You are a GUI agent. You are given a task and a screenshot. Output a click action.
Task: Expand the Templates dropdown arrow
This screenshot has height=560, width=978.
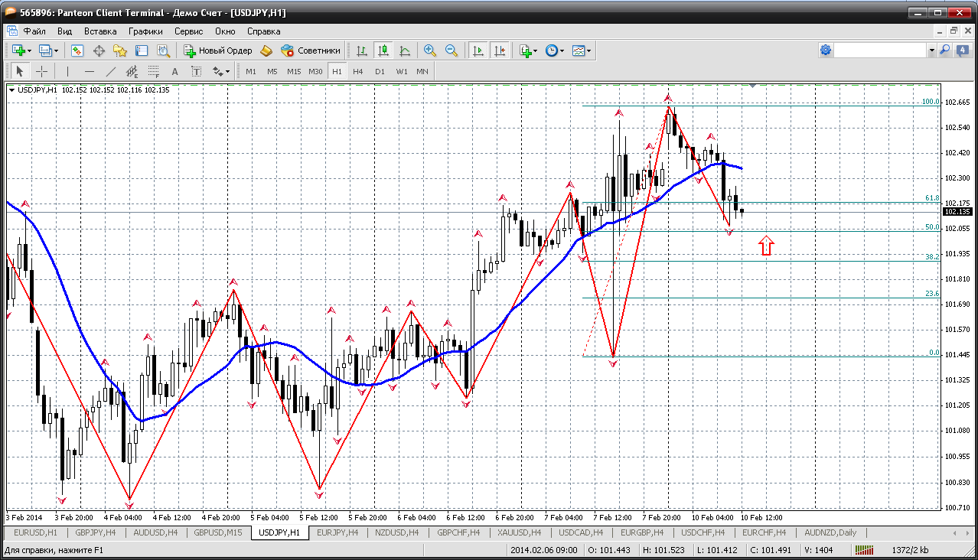point(589,50)
